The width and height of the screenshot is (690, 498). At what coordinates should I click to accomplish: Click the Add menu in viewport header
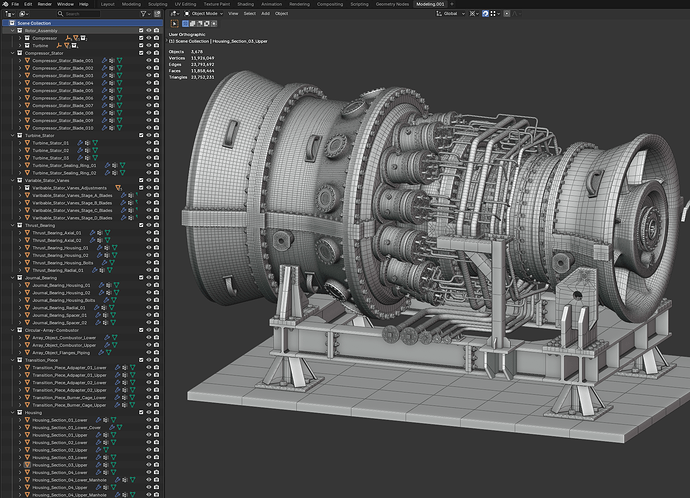coord(265,14)
